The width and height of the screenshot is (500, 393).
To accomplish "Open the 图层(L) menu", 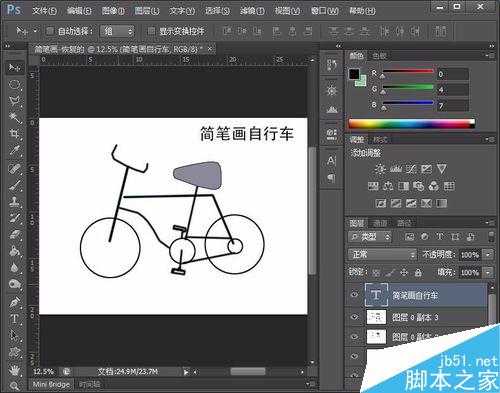I will click(x=147, y=11).
